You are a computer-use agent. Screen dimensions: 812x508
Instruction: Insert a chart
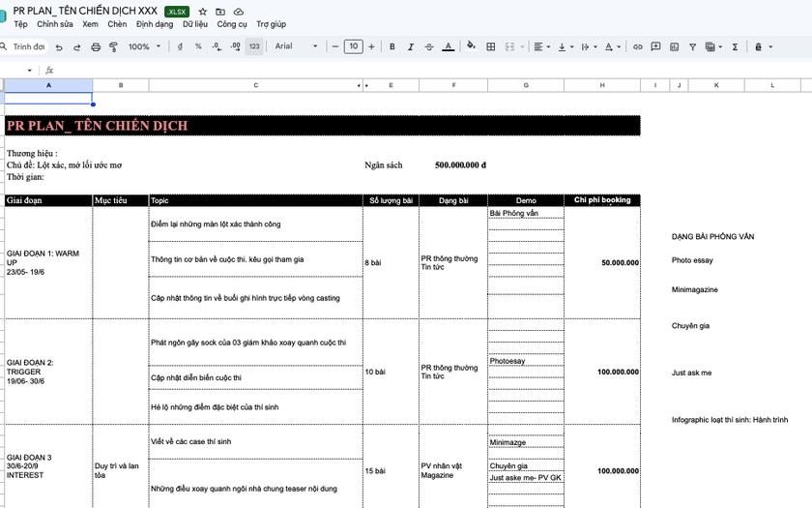pyautogui.click(x=675, y=46)
